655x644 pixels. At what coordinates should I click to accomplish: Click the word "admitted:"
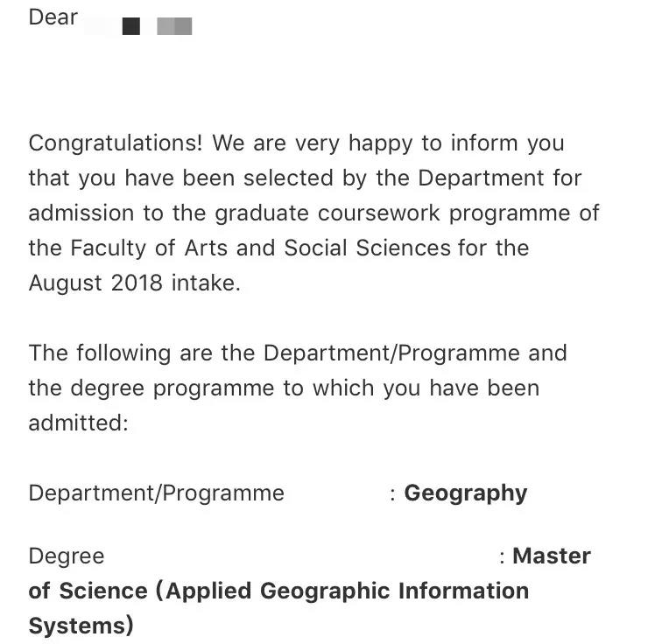(x=78, y=423)
